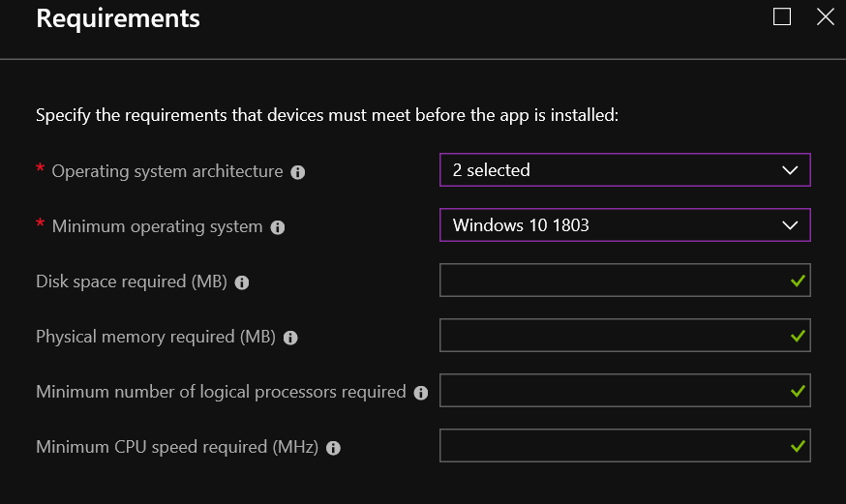Screen dimensions: 846x504
Task: Maximize the Requirements blade
Action: (x=782, y=16)
